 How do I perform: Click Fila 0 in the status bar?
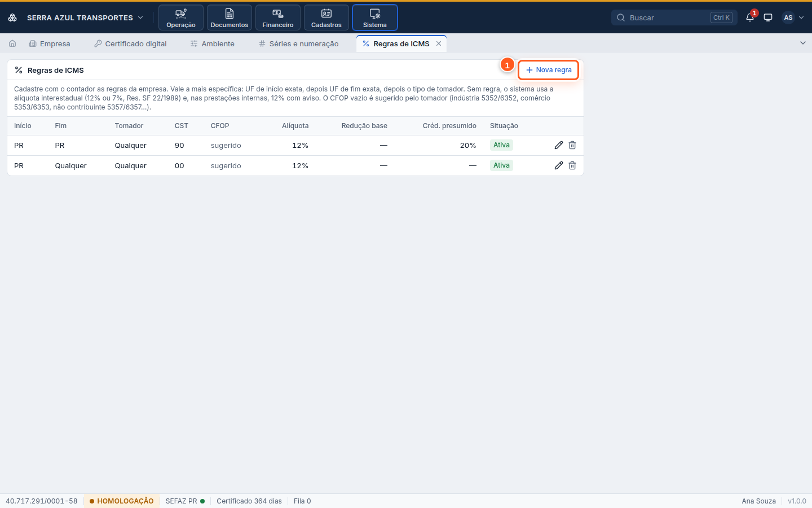302,501
